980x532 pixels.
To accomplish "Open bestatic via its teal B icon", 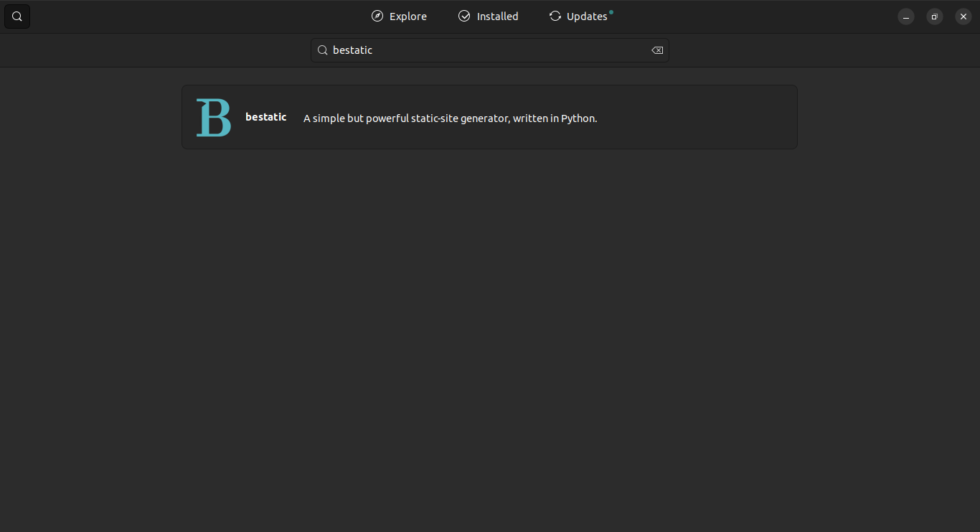I will click(213, 117).
